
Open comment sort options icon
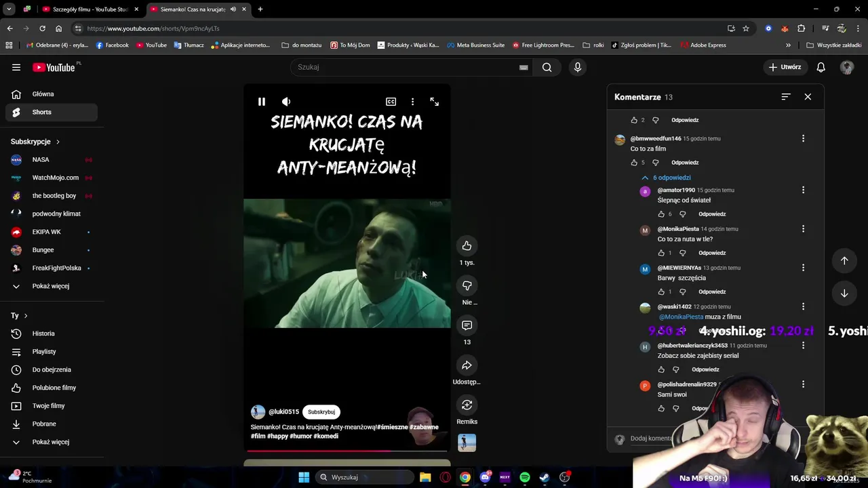pyautogui.click(x=786, y=97)
